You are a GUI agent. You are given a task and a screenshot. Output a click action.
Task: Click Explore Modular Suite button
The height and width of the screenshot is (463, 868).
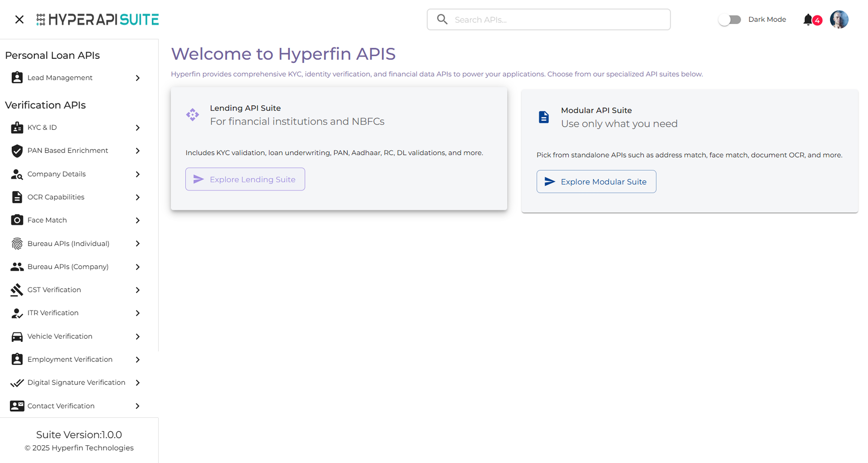596,182
